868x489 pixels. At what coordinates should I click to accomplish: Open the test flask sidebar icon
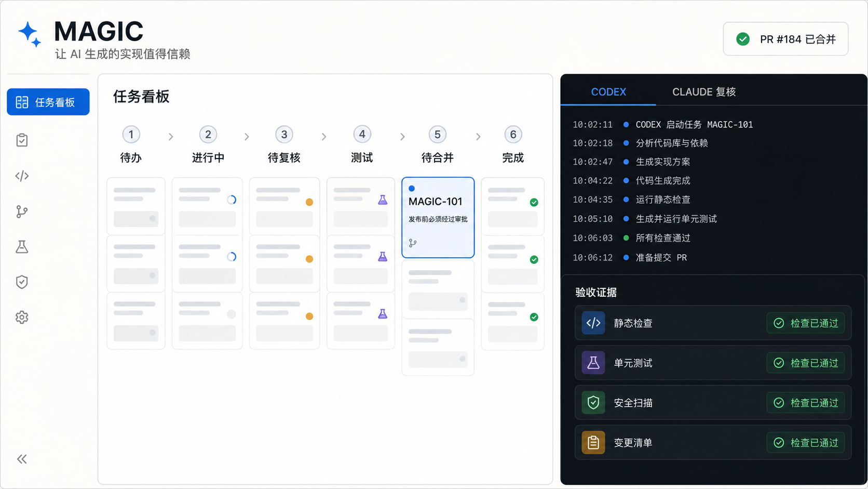click(22, 247)
